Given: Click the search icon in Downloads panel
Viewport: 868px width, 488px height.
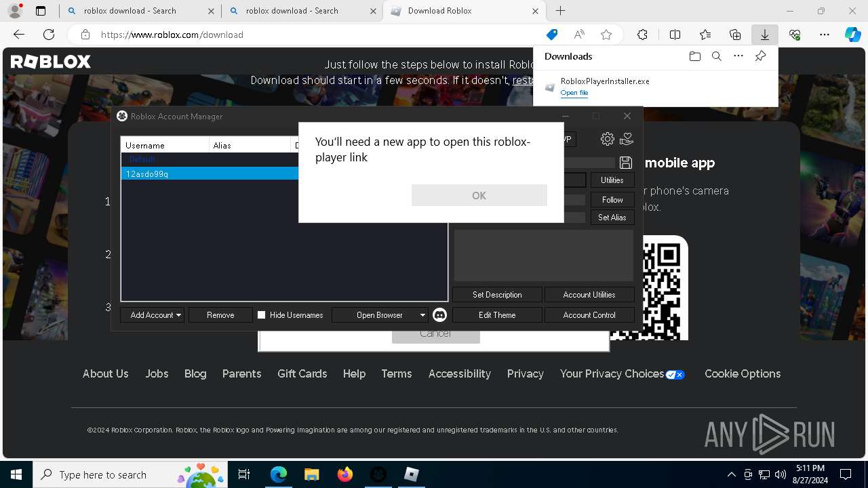Looking at the screenshot, I should point(717,56).
